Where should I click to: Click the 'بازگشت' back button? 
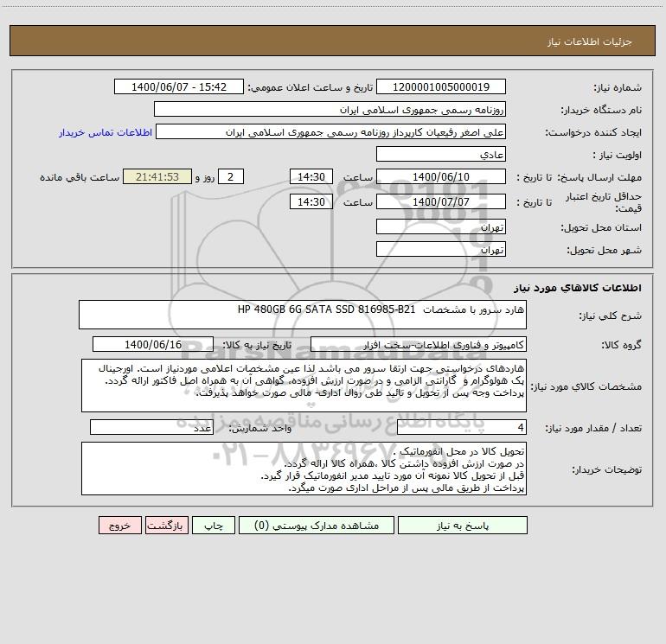pos(166,525)
